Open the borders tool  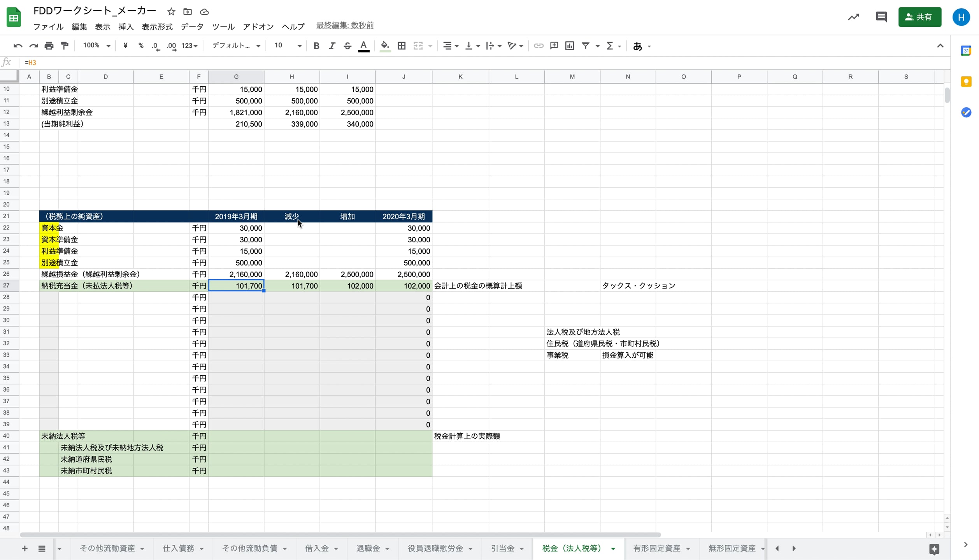coord(402,46)
